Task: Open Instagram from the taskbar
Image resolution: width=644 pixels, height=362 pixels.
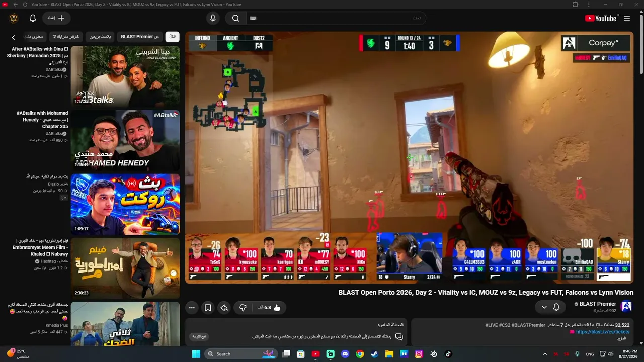Action: (x=419, y=354)
